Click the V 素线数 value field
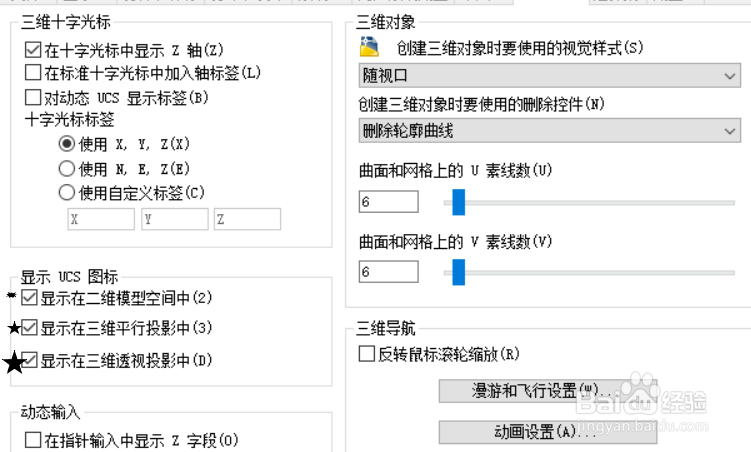Screen dimensions: 751x452 point(388,271)
